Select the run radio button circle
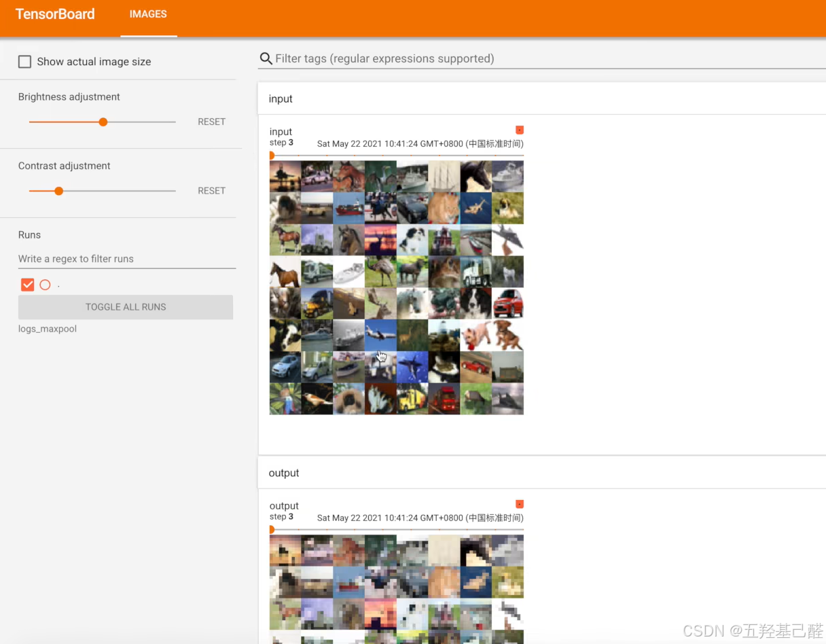Screen dimensions: 826x644 45,285
